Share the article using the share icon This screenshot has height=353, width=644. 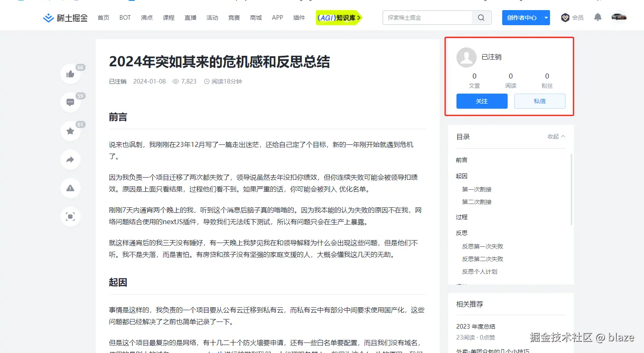pyautogui.click(x=70, y=160)
